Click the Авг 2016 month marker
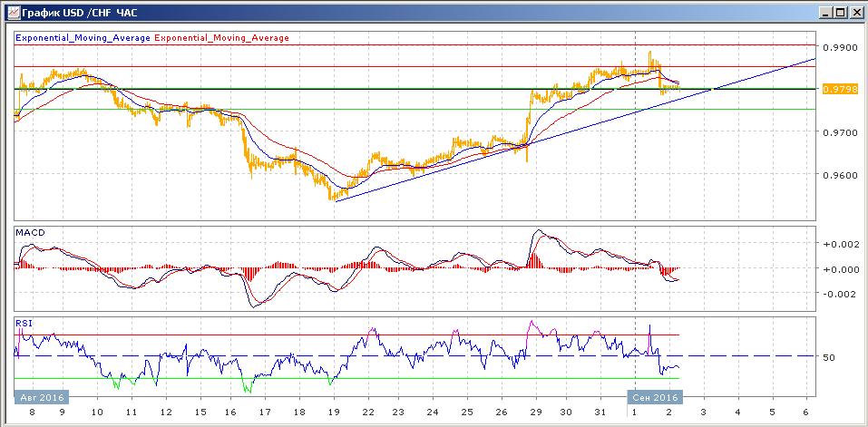Viewport: 868px width, 427px height. coord(42,398)
